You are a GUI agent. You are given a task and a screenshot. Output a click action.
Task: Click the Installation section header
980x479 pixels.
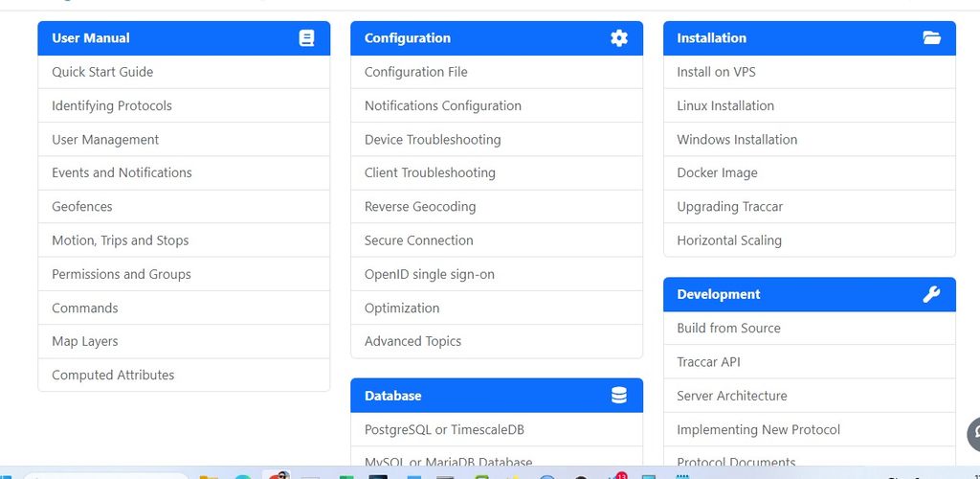(x=810, y=38)
